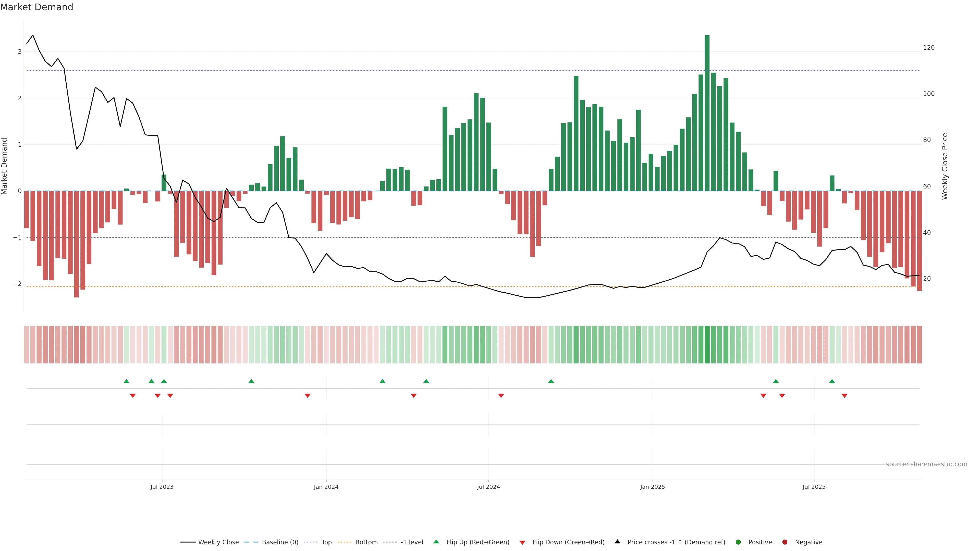980x551 pixels.
Task: Click the green Positive dot in legend
Action: [738, 542]
